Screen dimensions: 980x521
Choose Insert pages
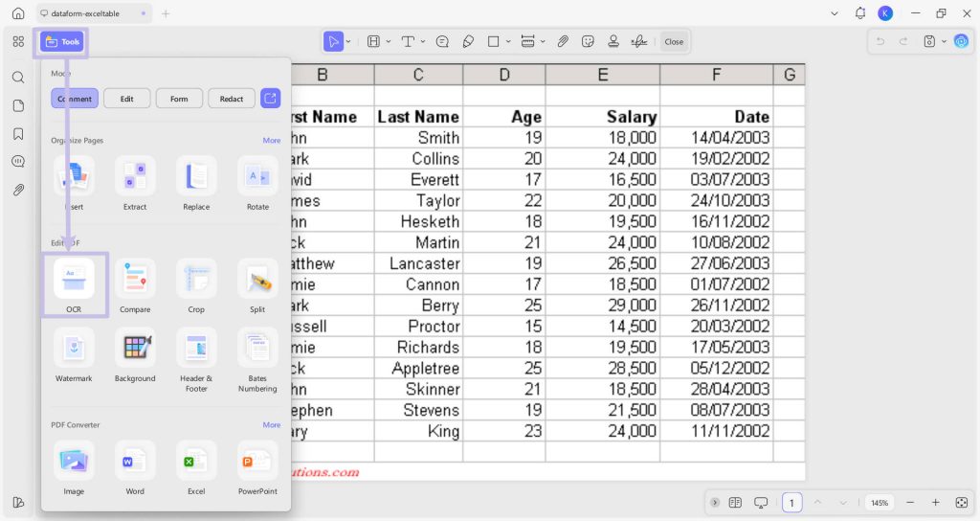pyautogui.click(x=74, y=183)
